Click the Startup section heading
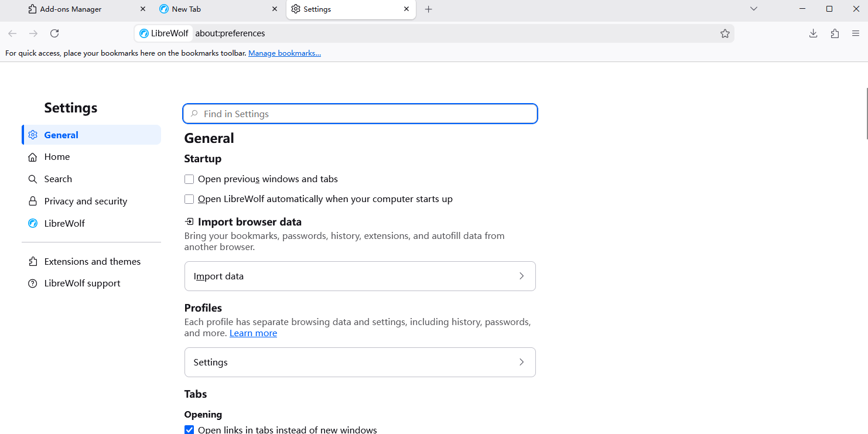The width and height of the screenshot is (868, 434). click(203, 159)
